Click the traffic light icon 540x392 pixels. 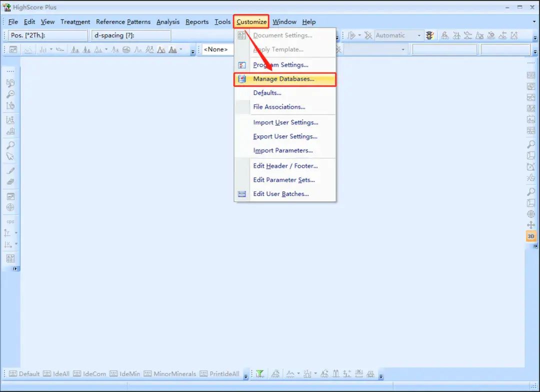[x=429, y=35]
